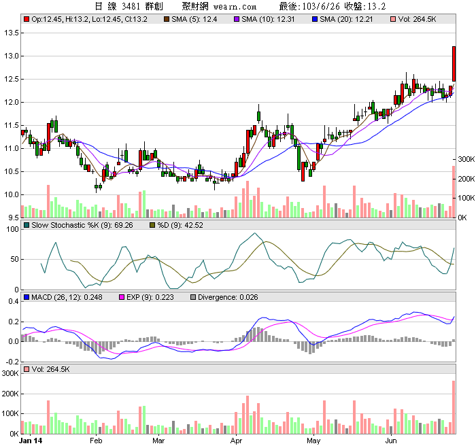The width and height of the screenshot is (476, 448).
Task: Click the 9.5 price axis label
Action: [x=13, y=218]
